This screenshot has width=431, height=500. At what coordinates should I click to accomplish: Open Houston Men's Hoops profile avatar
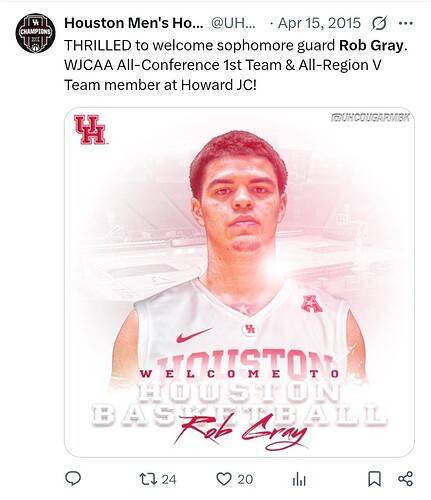click(35, 33)
